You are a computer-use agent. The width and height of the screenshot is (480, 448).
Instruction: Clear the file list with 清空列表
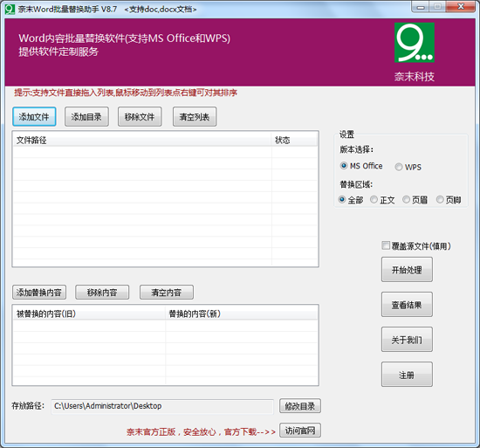(195, 117)
